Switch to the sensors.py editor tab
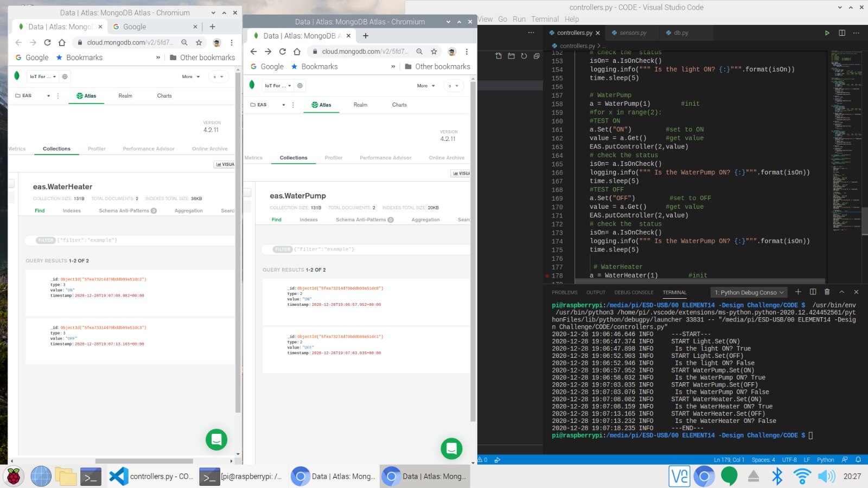Image resolution: width=868 pixels, height=488 pixels. 633,33
